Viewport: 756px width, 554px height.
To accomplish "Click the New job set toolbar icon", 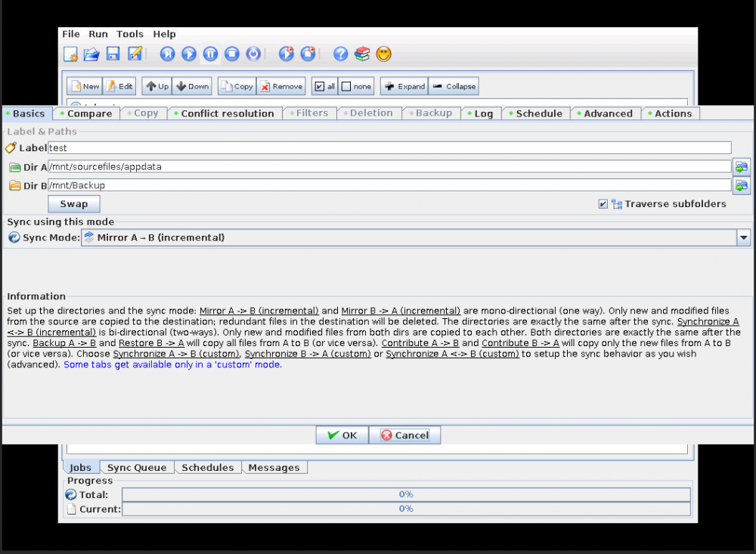I will (71, 54).
